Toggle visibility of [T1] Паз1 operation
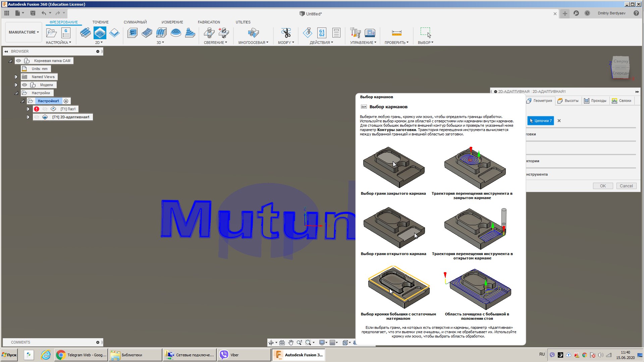 (45, 109)
